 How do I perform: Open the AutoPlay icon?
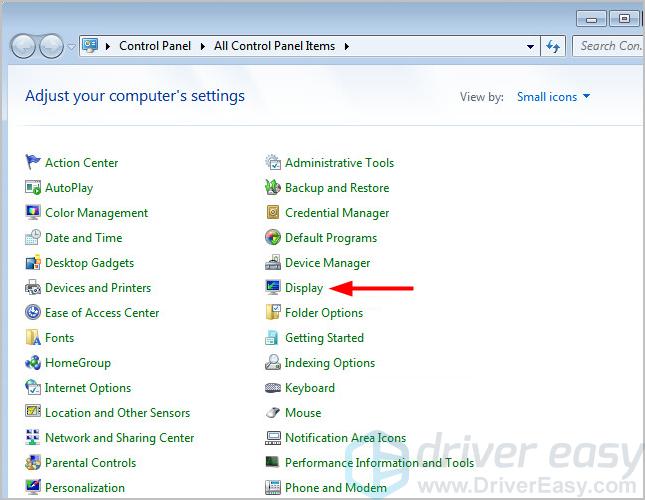pos(33,188)
